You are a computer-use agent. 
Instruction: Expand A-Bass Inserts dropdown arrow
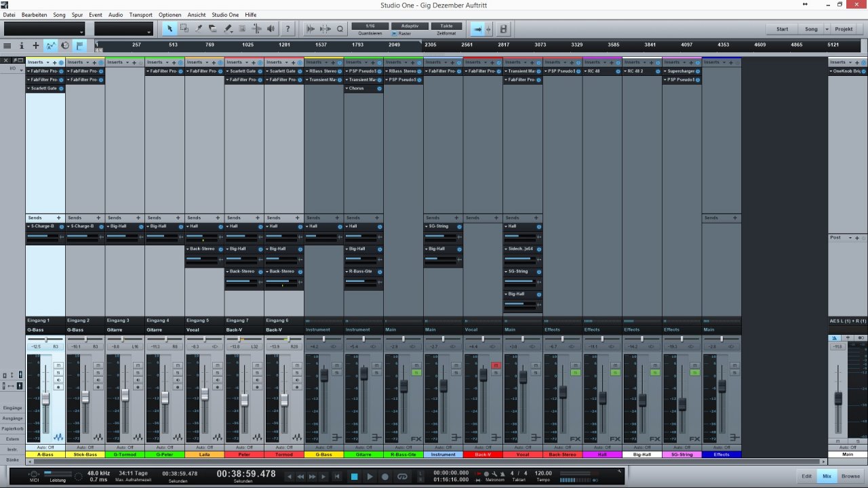47,62
